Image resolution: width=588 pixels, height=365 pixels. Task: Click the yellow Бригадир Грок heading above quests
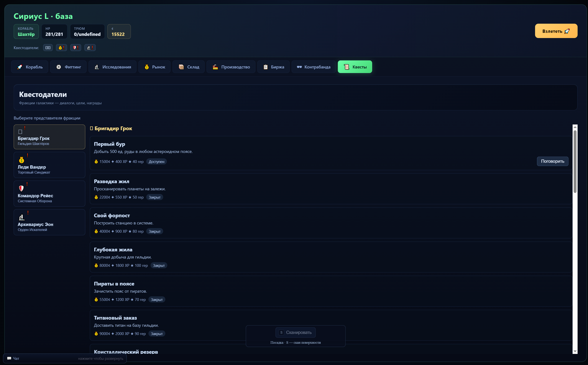111,128
